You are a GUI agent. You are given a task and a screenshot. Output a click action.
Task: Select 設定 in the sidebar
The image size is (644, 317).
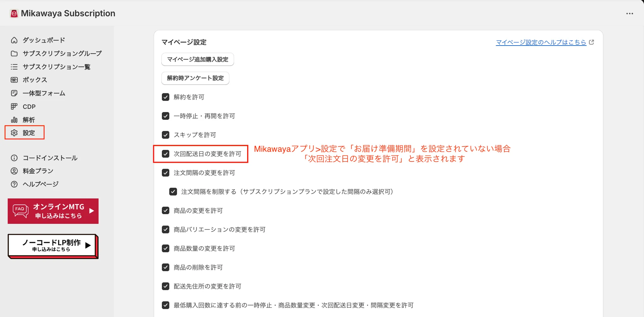[29, 133]
